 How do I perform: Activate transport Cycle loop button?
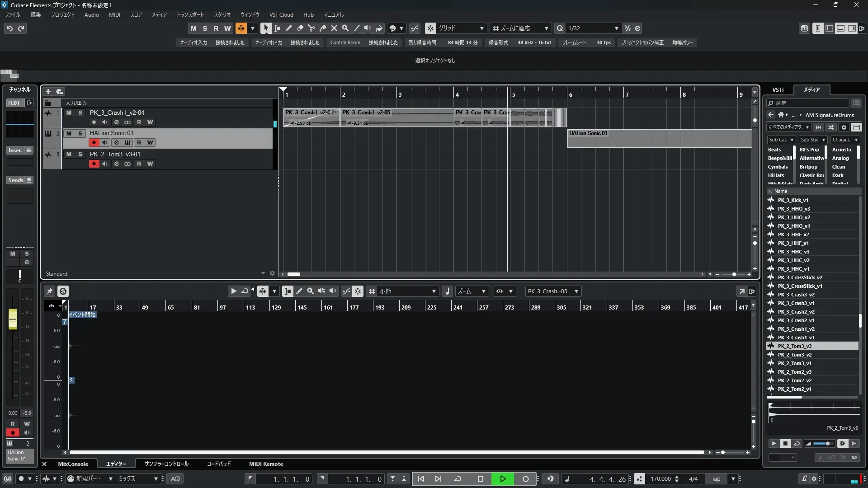[x=458, y=479]
